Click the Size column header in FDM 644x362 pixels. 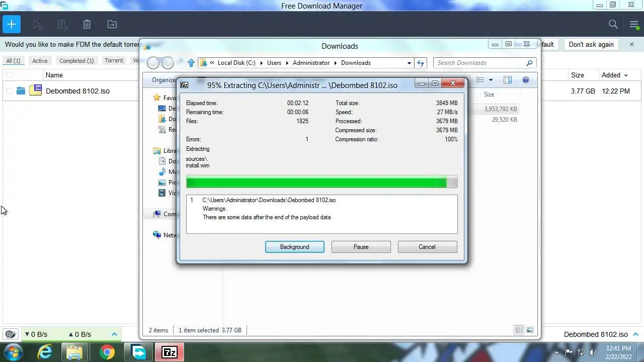click(578, 75)
